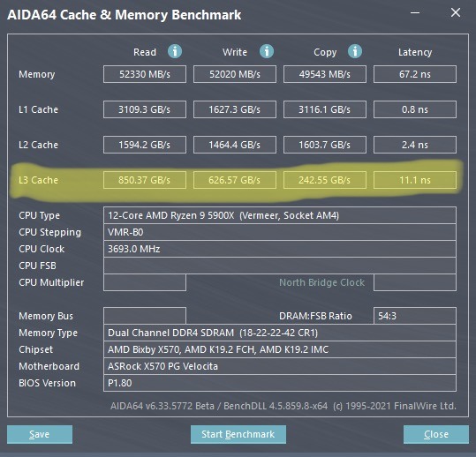Minimize the AIDA64 benchmark window

click(415, 12)
